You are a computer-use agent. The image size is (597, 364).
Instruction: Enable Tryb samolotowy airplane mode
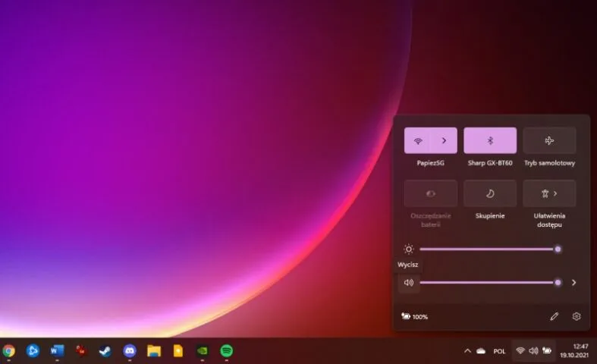coord(549,140)
